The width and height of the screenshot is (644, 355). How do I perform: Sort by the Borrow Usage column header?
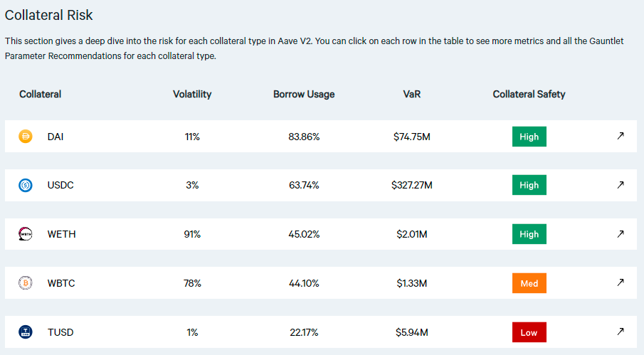tap(304, 95)
